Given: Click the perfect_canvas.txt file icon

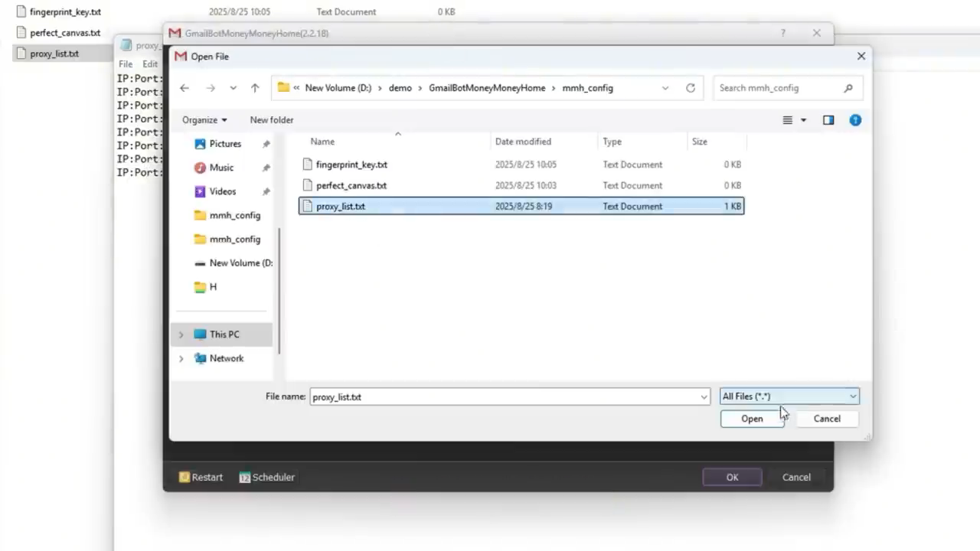Looking at the screenshot, I should [x=308, y=185].
